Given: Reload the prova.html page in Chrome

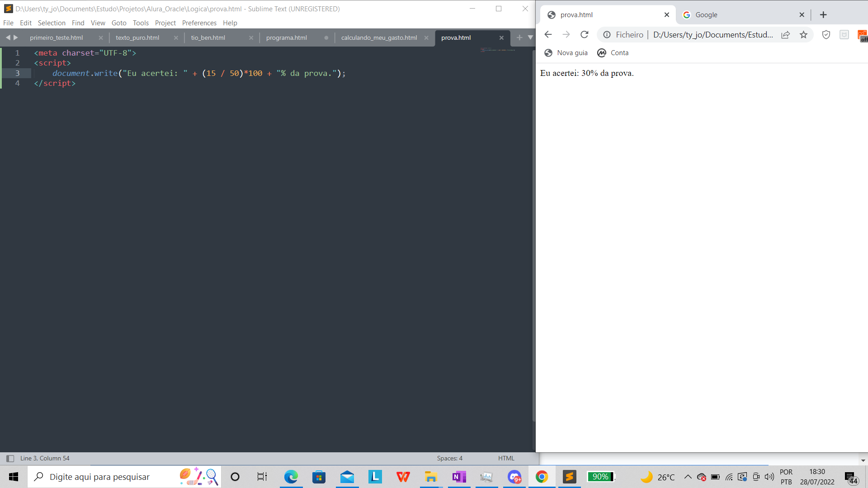Looking at the screenshot, I should 585,35.
